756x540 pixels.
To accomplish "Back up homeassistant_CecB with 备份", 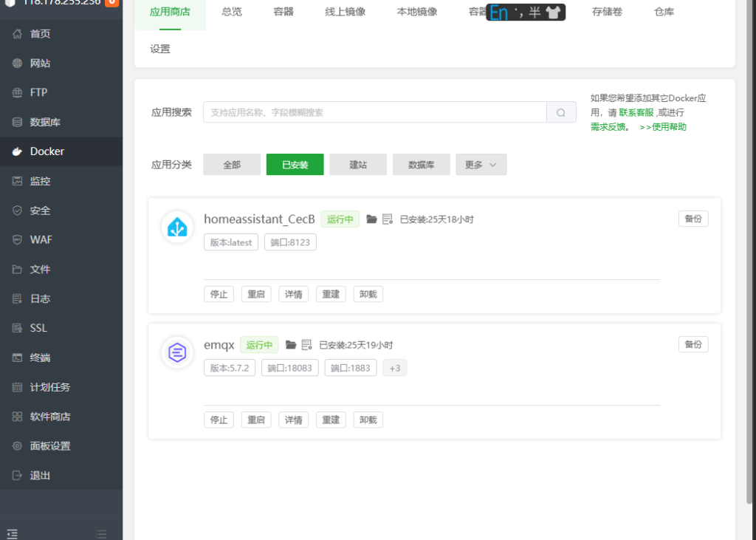I will pos(693,219).
